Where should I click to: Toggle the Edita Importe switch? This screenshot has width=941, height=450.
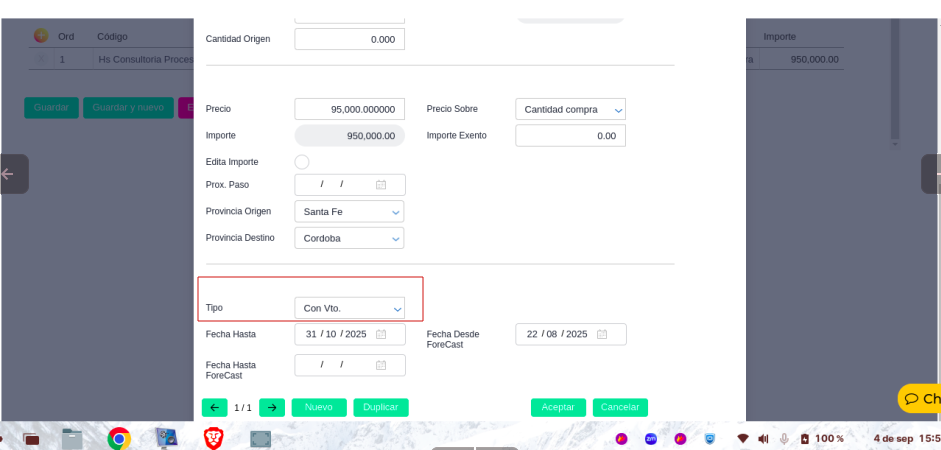[302, 162]
